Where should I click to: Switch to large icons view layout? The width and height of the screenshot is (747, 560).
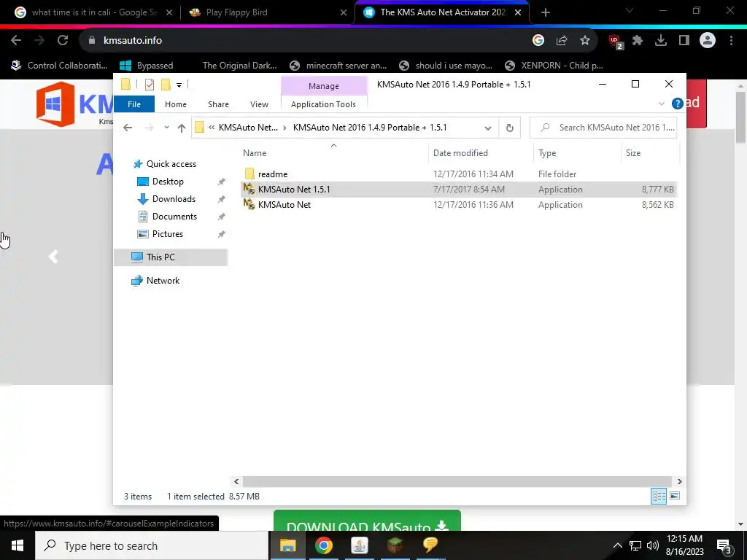point(675,496)
